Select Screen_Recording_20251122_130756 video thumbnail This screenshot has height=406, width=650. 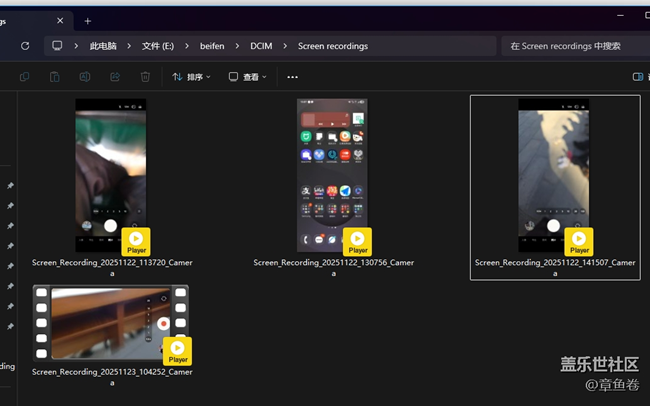tap(332, 175)
